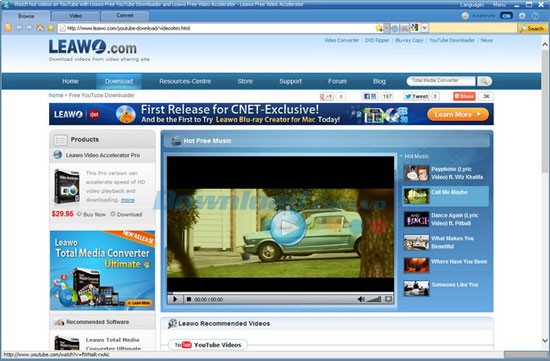Open Blog in site navigation
The width and height of the screenshot is (550, 361).
[379, 81]
